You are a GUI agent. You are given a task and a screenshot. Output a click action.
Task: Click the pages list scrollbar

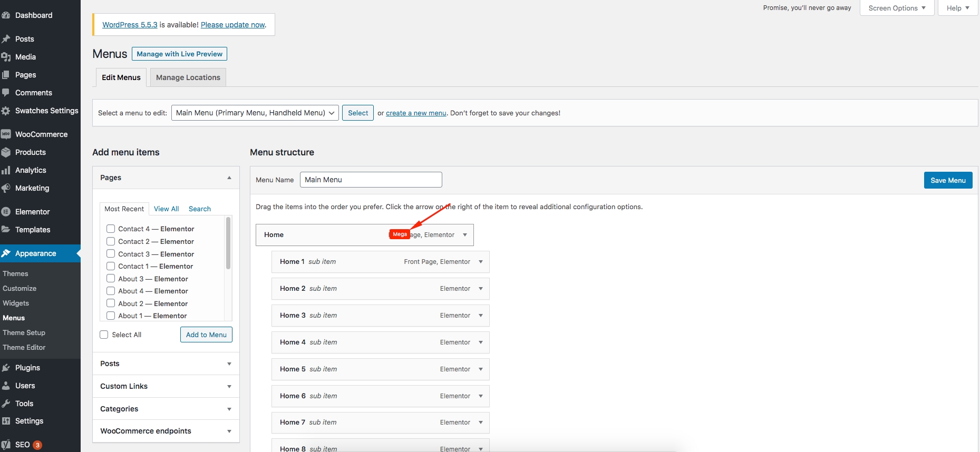228,243
